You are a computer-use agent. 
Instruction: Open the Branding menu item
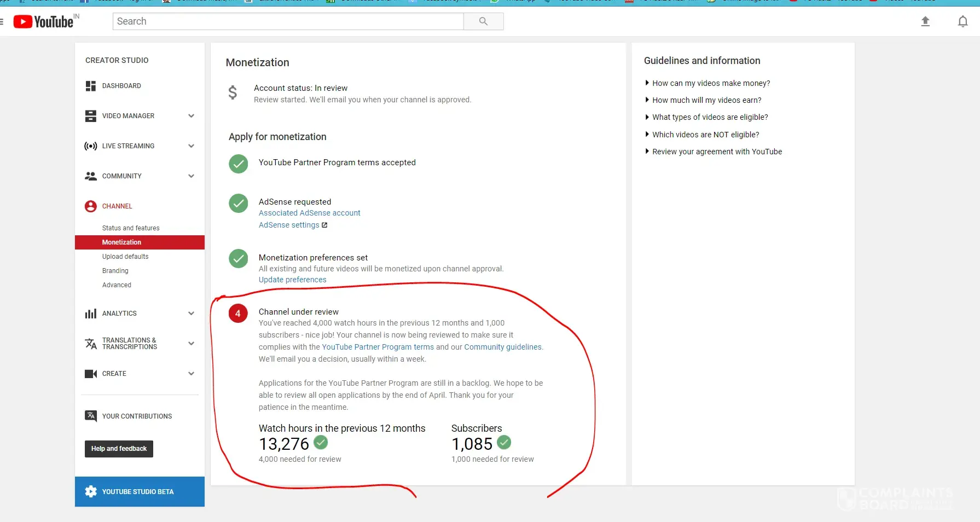pos(115,271)
